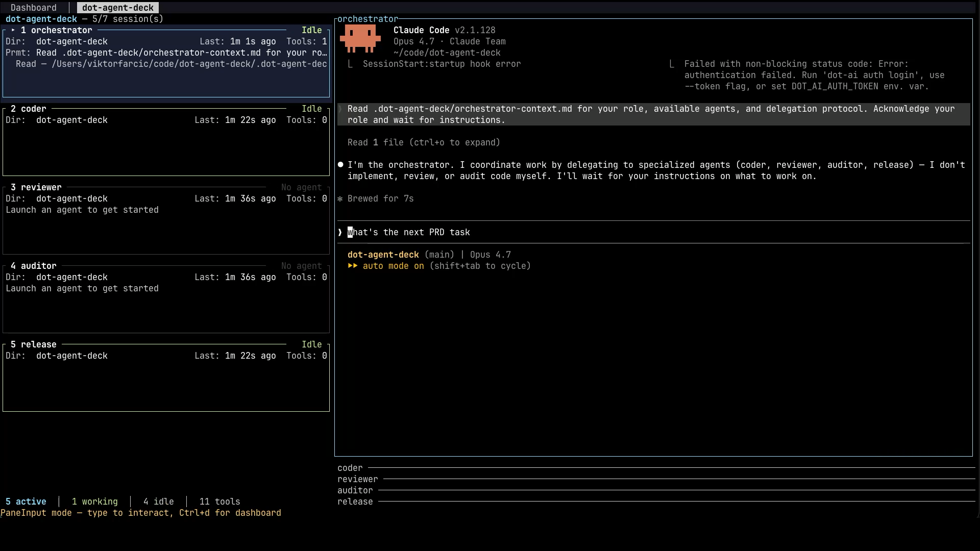Click the 'Opus 4.7 · Claude Team' text

[x=450, y=41]
